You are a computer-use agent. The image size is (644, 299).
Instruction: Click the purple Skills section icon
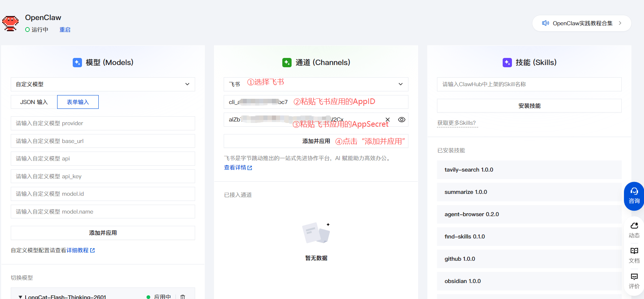pos(507,62)
